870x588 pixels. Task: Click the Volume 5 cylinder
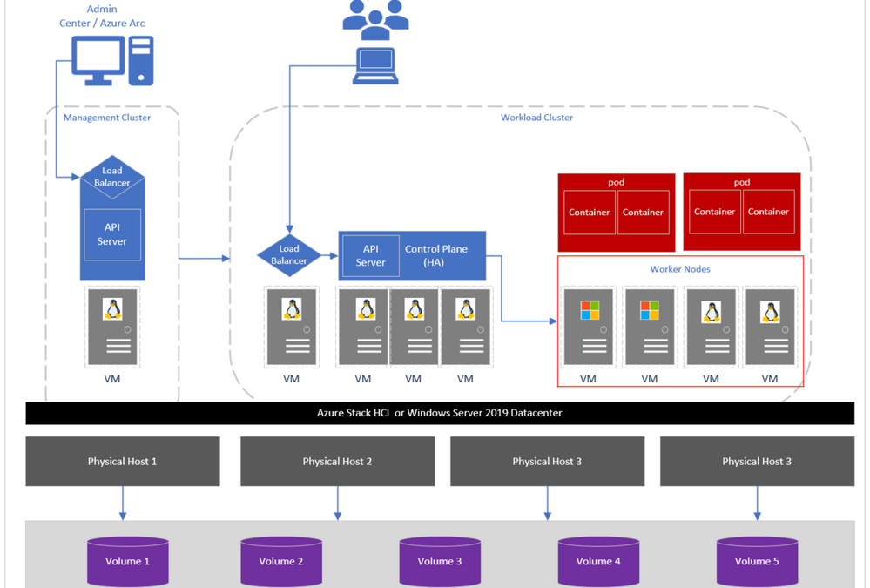[x=758, y=561]
